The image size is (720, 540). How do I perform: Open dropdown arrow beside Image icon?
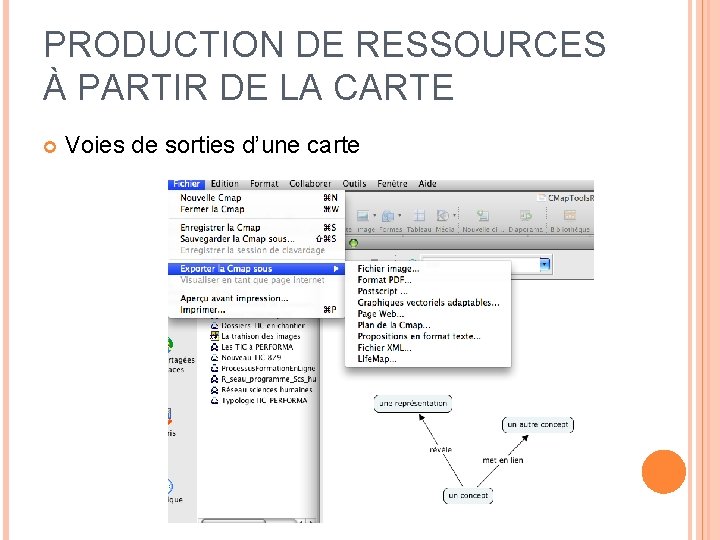pyautogui.click(x=374, y=215)
